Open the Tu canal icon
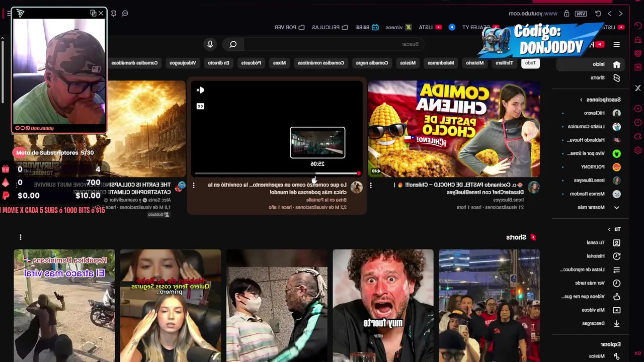 pyautogui.click(x=616, y=242)
